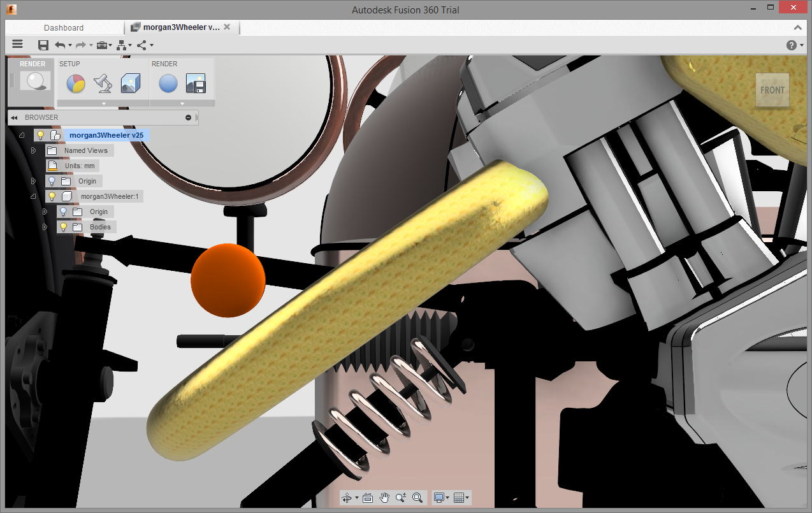This screenshot has width=812, height=513.
Task: Show the top-level Origin folder via bulb
Action: click(52, 181)
